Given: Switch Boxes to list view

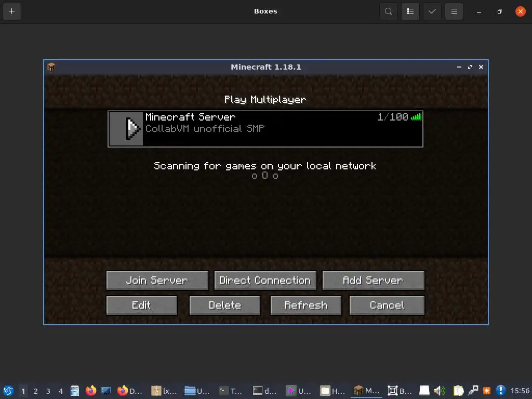Looking at the screenshot, I should tap(410, 11).
